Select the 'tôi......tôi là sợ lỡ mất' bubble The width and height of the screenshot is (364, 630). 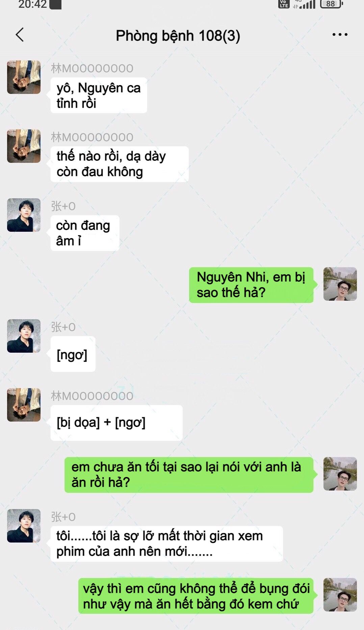click(166, 544)
